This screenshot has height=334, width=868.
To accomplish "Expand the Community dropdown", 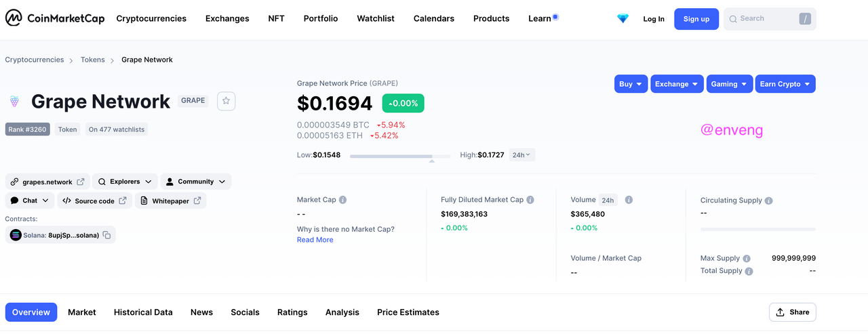I will coord(195,182).
